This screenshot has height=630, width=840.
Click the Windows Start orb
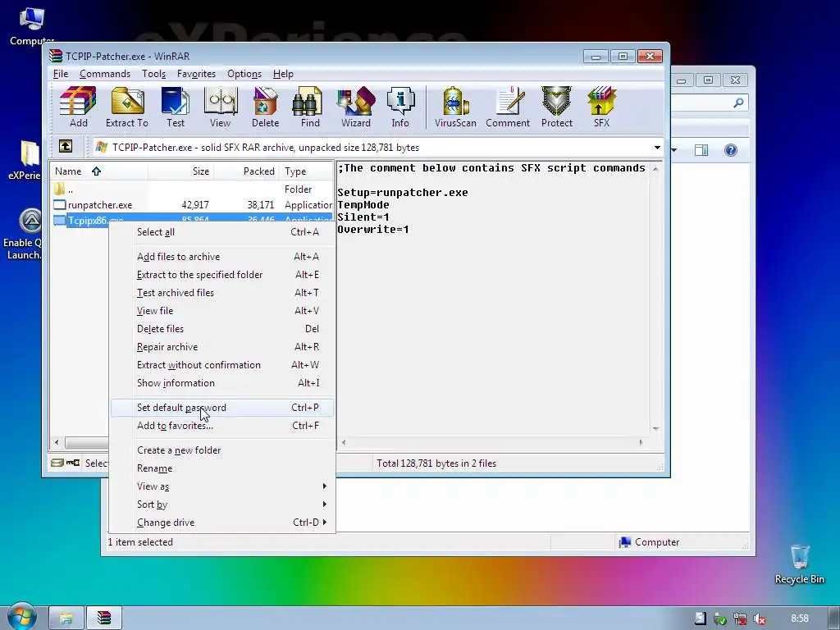click(21, 616)
